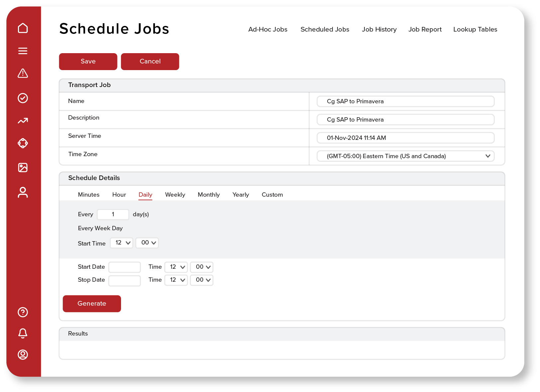This screenshot has width=540, height=392.
Task: Click the help question mark icon
Action: point(23,312)
